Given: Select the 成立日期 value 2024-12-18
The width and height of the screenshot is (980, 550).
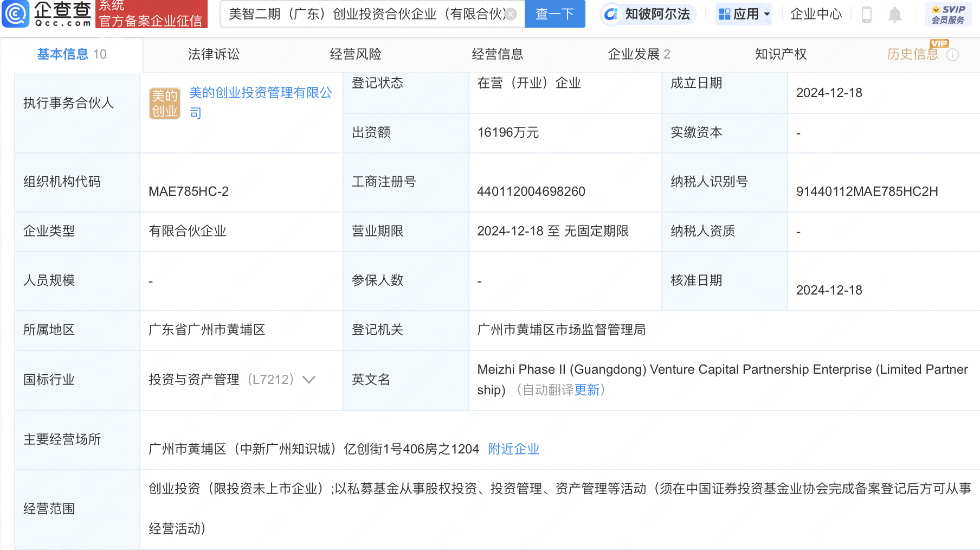Looking at the screenshot, I should tap(829, 93).
